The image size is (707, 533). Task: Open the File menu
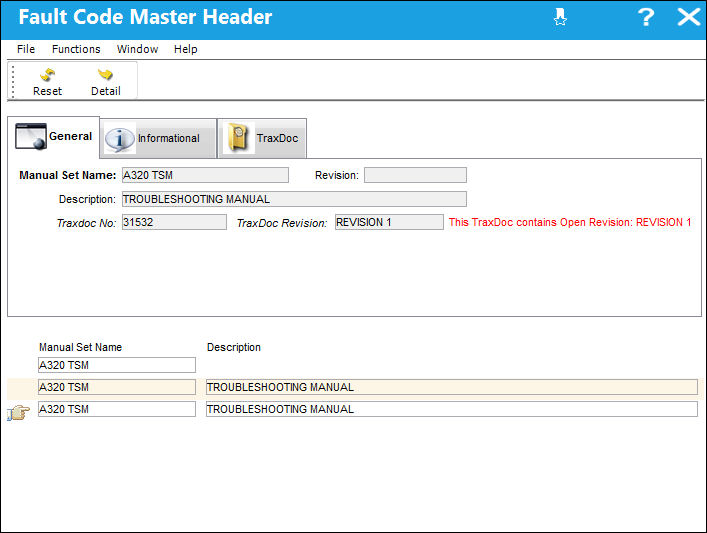(x=26, y=49)
